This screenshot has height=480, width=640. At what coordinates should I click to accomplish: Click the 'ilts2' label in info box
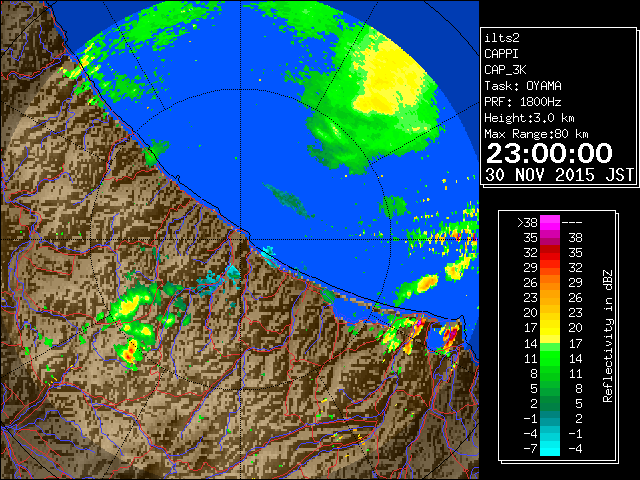[502, 38]
